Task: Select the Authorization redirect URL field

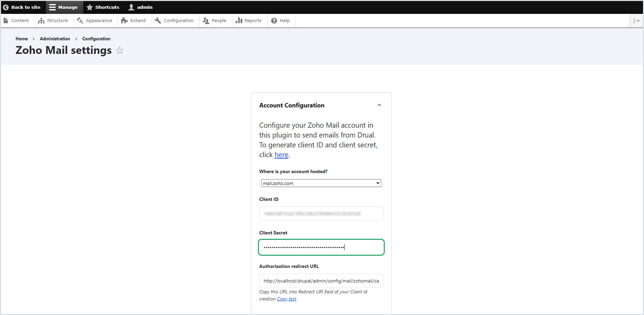Action: 321,281
